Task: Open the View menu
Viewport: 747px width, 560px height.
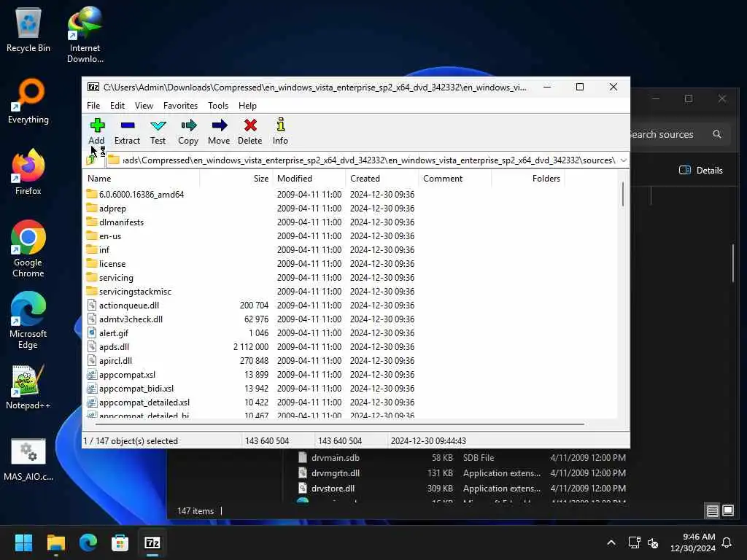Action: [x=144, y=106]
